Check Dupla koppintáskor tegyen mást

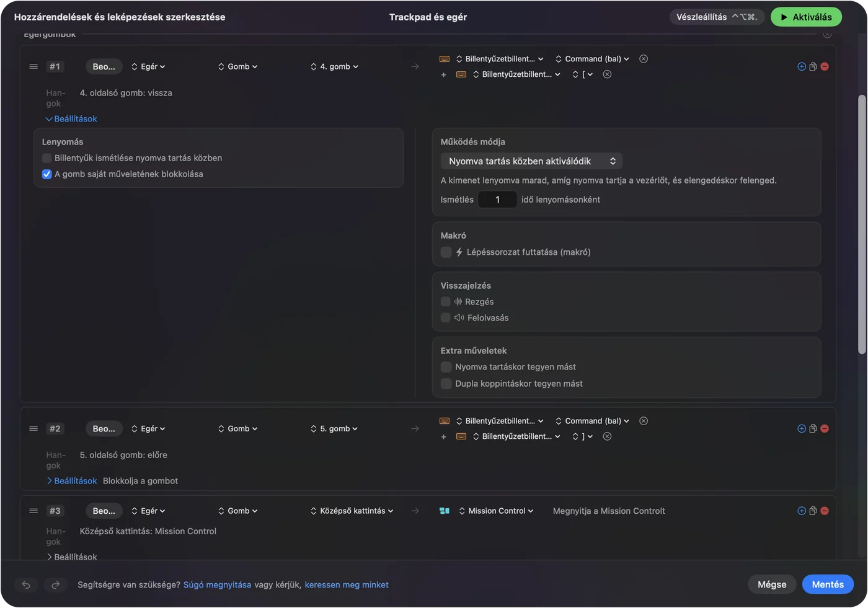[446, 384]
